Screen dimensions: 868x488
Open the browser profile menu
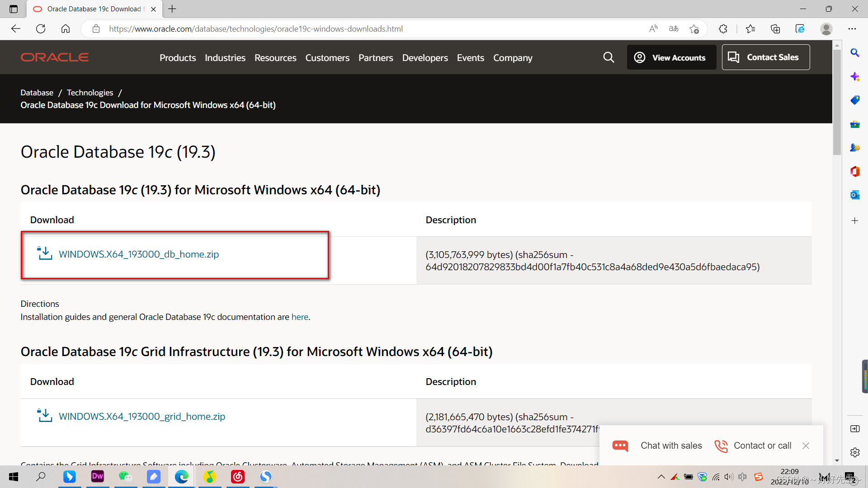coord(826,28)
